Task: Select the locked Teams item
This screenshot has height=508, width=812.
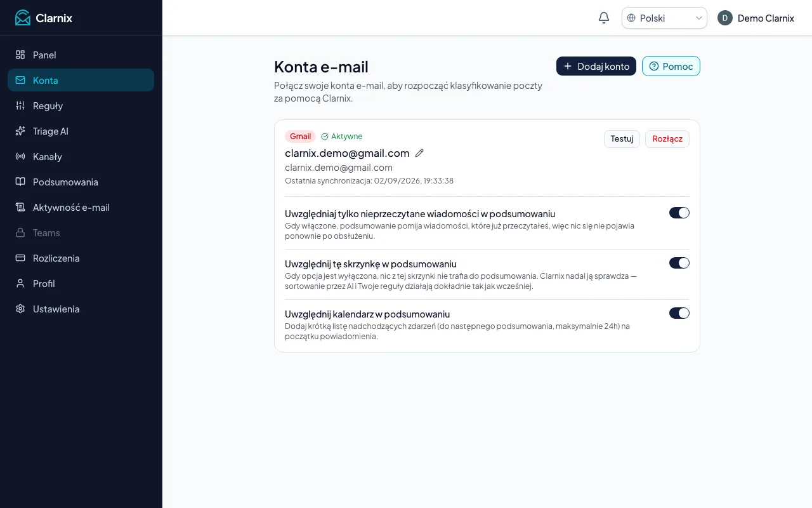Action: [x=81, y=232]
